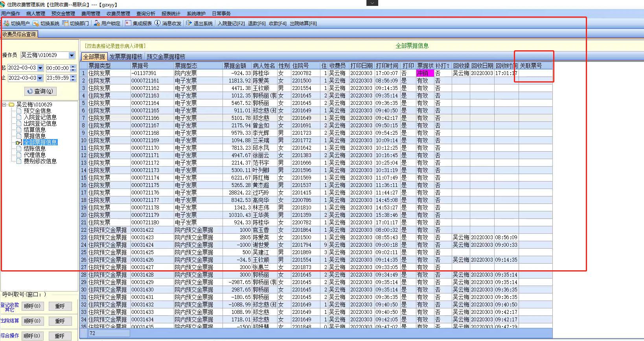Select the 收费员综合查询 window tab

[x=19, y=34]
